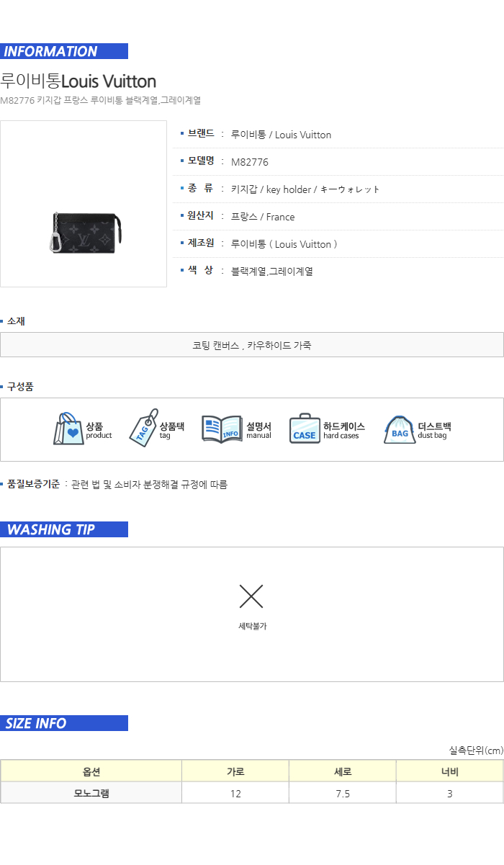The image size is (504, 865).
Task: Click the model number M82776 value
Action: coord(250,162)
